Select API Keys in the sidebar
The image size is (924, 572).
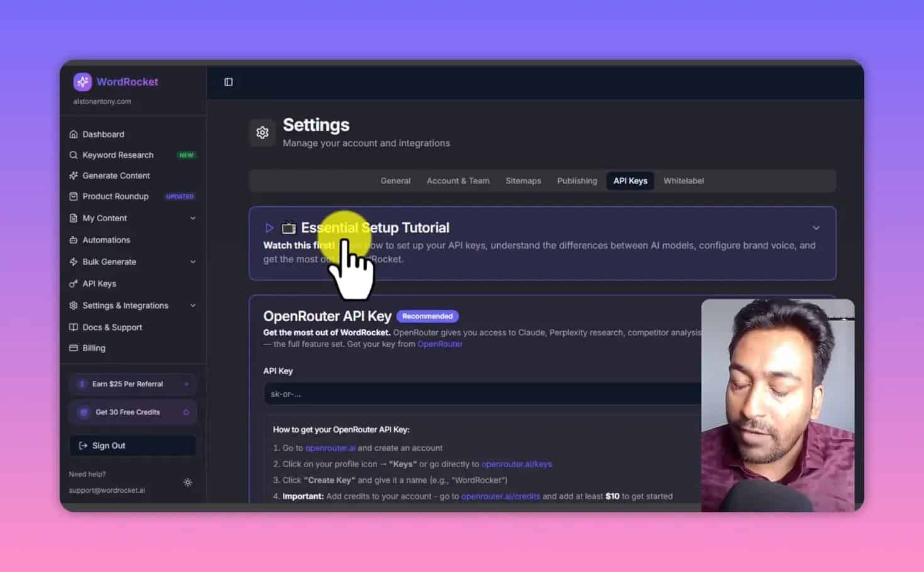(x=99, y=283)
